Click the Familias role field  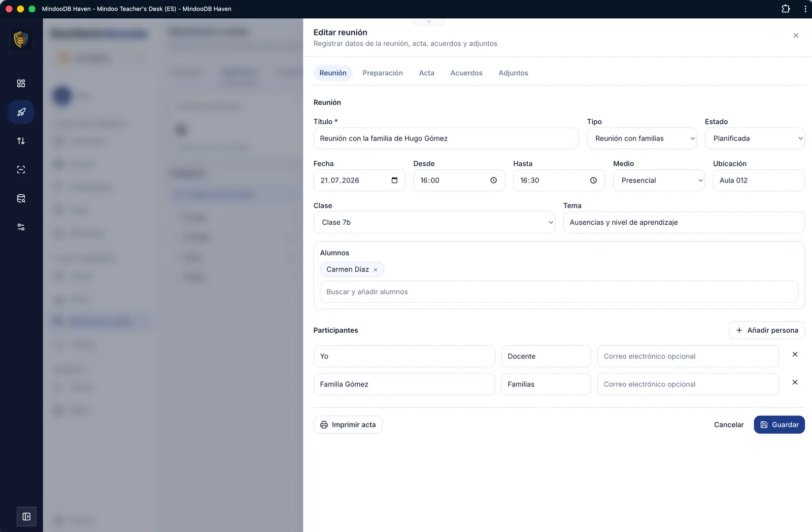pyautogui.click(x=546, y=384)
